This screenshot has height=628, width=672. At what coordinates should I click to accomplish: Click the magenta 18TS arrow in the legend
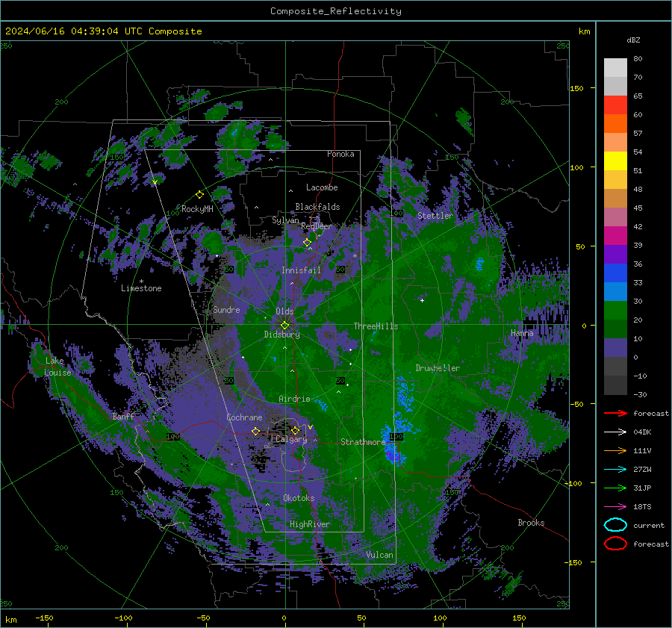coord(615,506)
